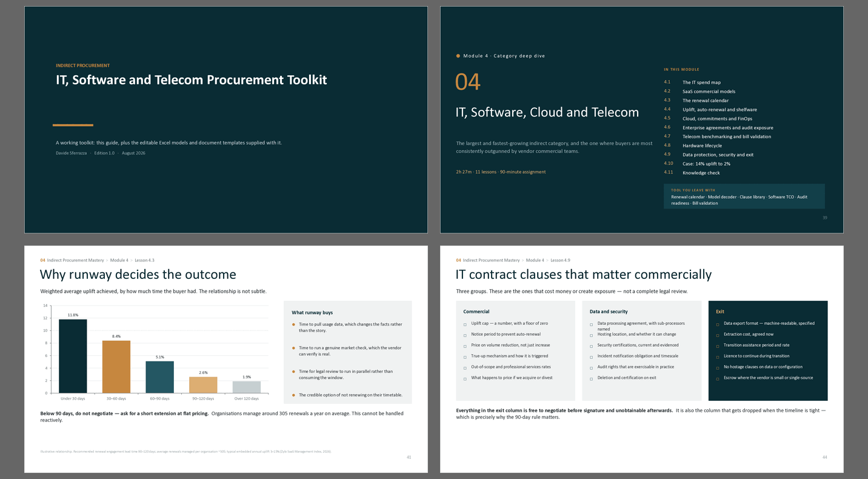The width and height of the screenshot is (868, 479).
Task: Click the '90–120 days' chart bar
Action: 203,385
